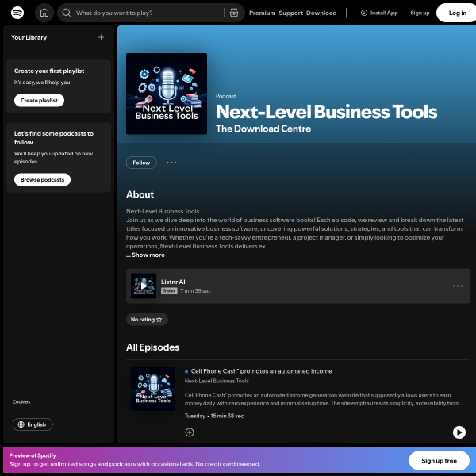Click Sign up free button
476x476 pixels.
[x=439, y=460]
